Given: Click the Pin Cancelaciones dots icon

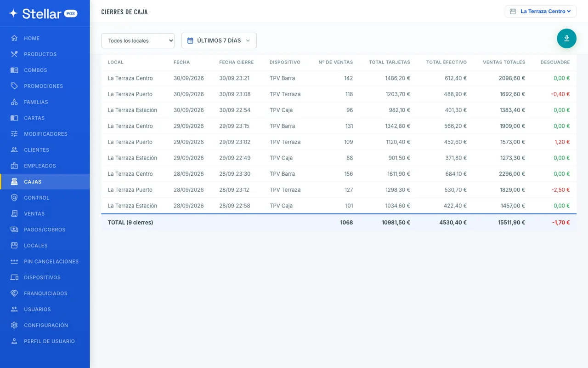Looking at the screenshot, I should [x=14, y=261].
